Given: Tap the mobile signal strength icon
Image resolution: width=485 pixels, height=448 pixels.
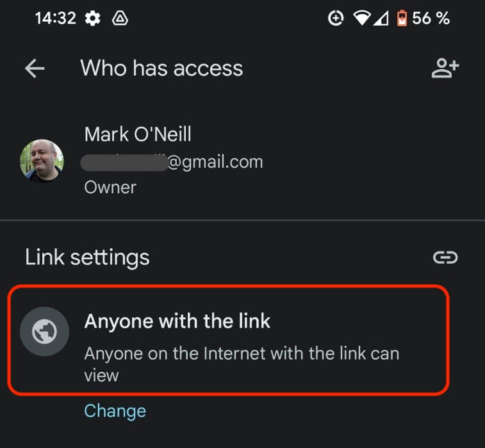Looking at the screenshot, I should [x=381, y=18].
